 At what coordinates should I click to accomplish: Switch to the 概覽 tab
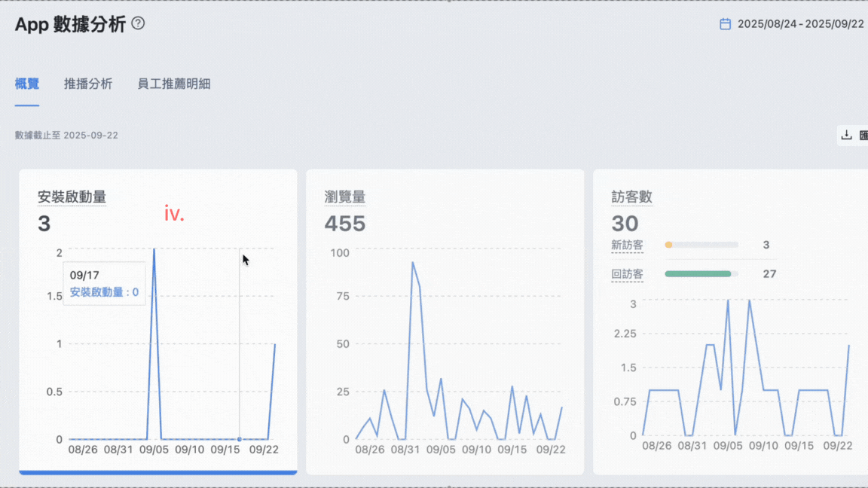coord(26,84)
